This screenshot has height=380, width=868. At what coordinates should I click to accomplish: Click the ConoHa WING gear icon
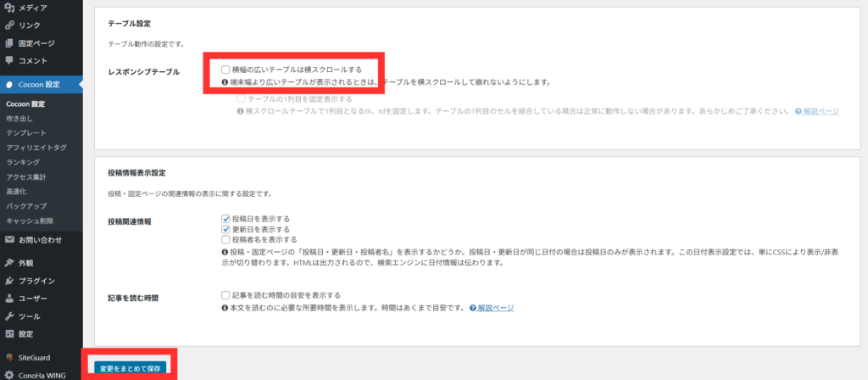(x=8, y=375)
